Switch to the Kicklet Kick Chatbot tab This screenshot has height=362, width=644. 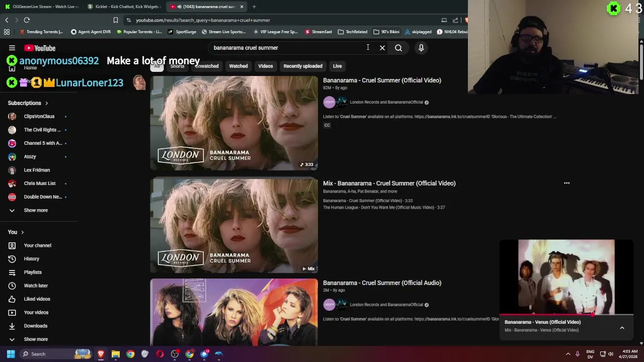click(123, 7)
